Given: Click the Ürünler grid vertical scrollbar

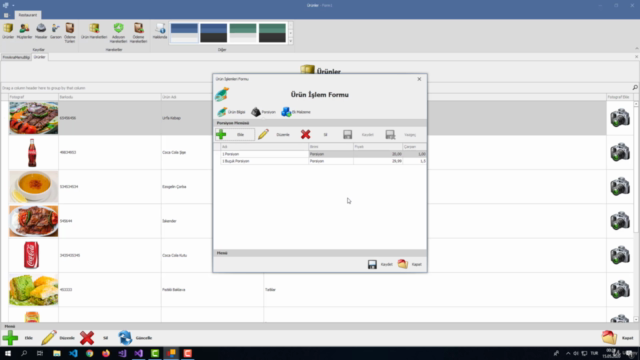Looking at the screenshot, I should point(636,211).
